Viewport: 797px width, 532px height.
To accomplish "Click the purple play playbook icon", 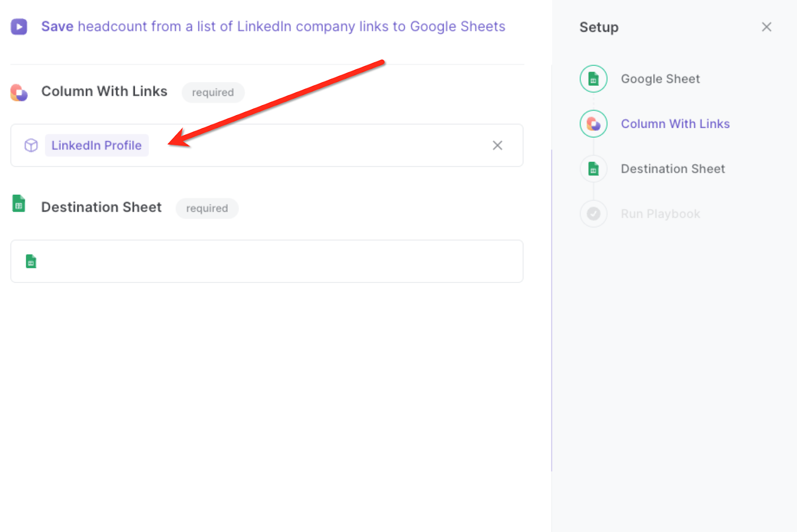I will pyautogui.click(x=19, y=26).
